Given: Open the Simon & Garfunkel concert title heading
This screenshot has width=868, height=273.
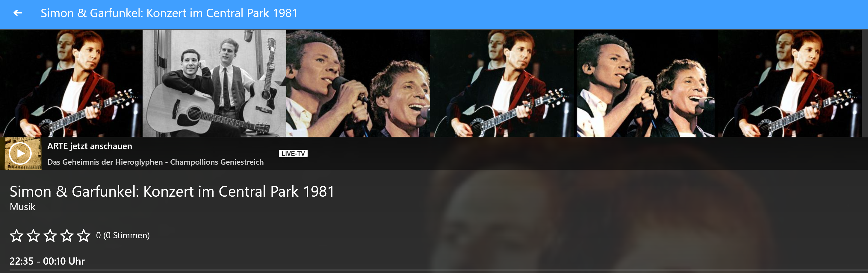Looking at the screenshot, I should pos(172,192).
